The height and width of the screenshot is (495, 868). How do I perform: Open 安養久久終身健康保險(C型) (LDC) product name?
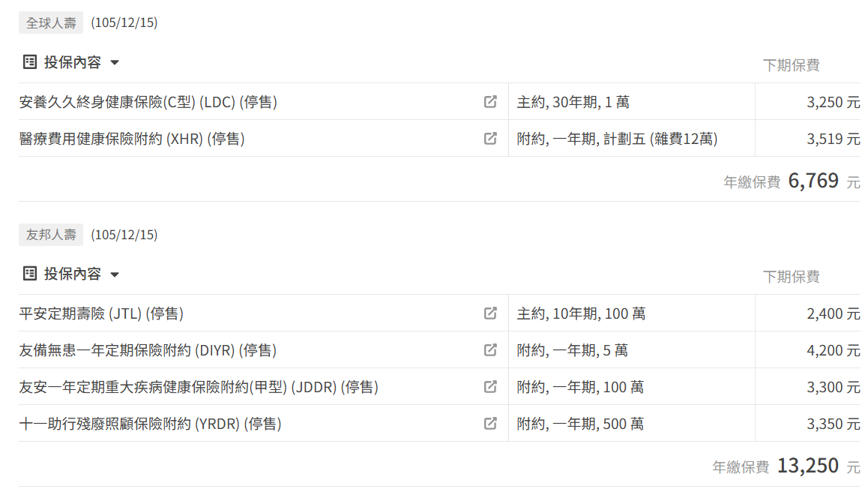pos(148,102)
